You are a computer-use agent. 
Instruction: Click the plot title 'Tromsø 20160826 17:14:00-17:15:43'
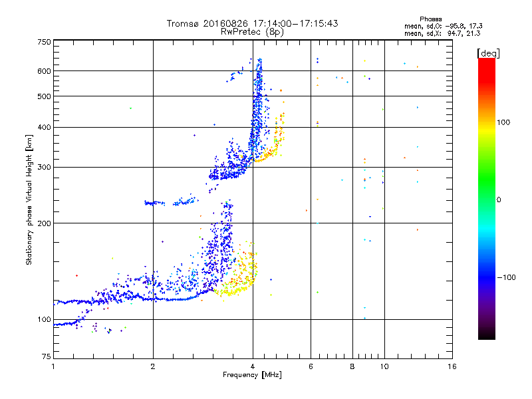pos(252,23)
